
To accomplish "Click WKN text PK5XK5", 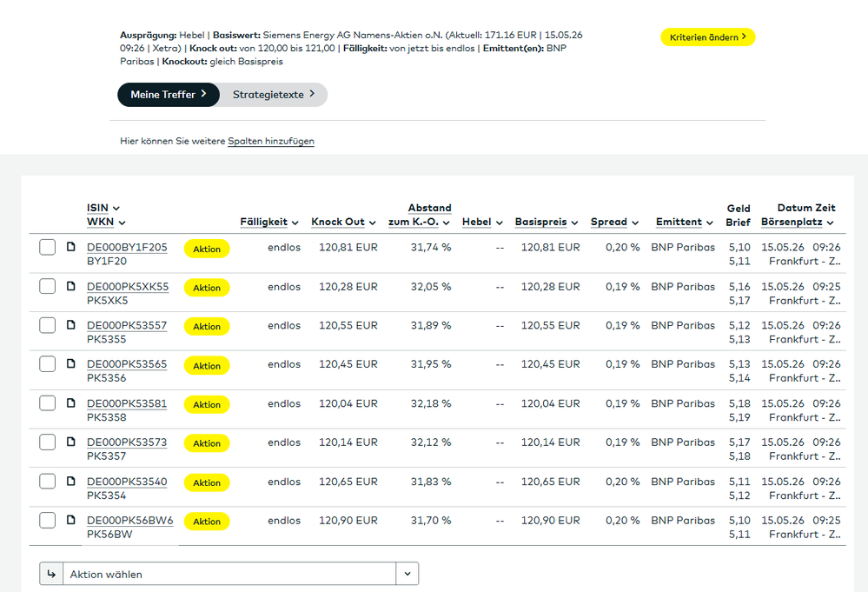I will coord(108,300).
